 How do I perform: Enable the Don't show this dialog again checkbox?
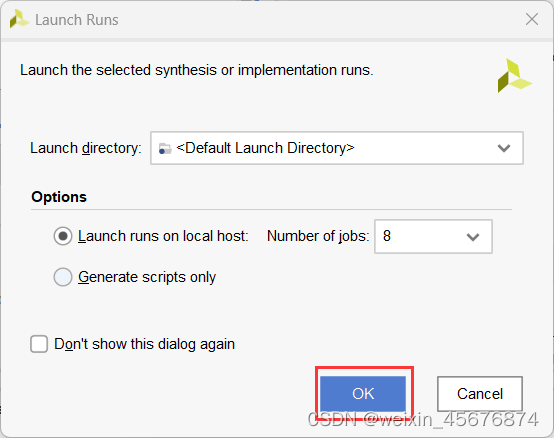(39, 344)
